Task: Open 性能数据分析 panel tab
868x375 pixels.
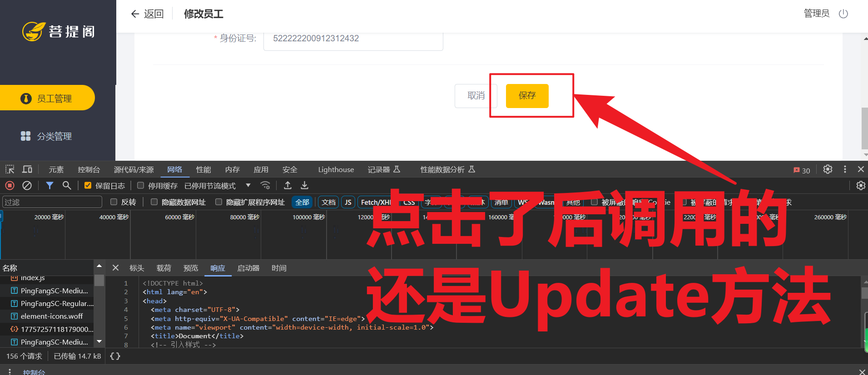Action: (x=448, y=169)
